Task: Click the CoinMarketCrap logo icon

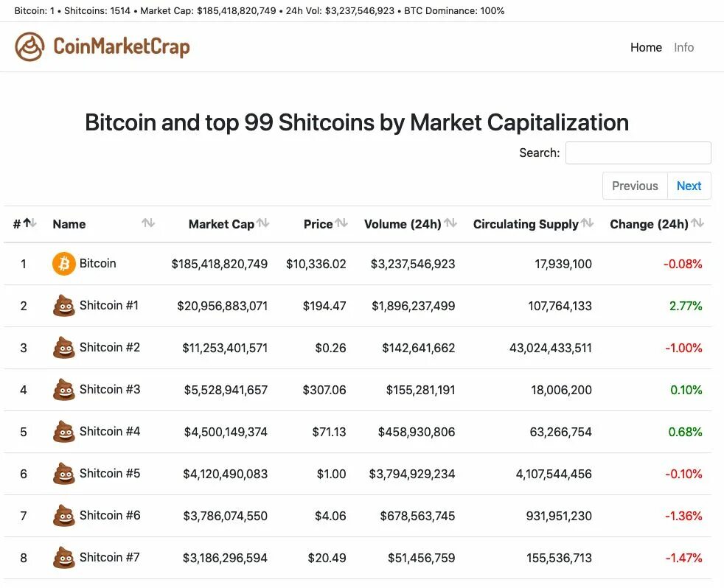Action: coord(29,47)
